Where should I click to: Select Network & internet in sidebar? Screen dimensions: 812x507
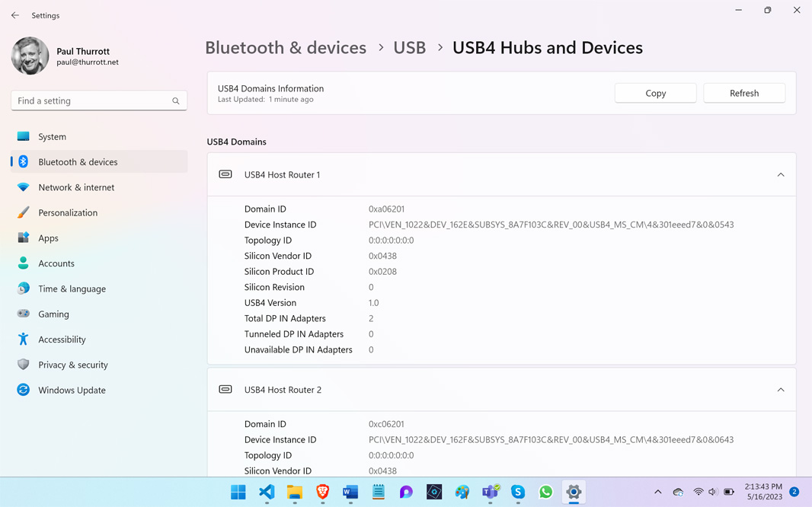[x=75, y=187]
